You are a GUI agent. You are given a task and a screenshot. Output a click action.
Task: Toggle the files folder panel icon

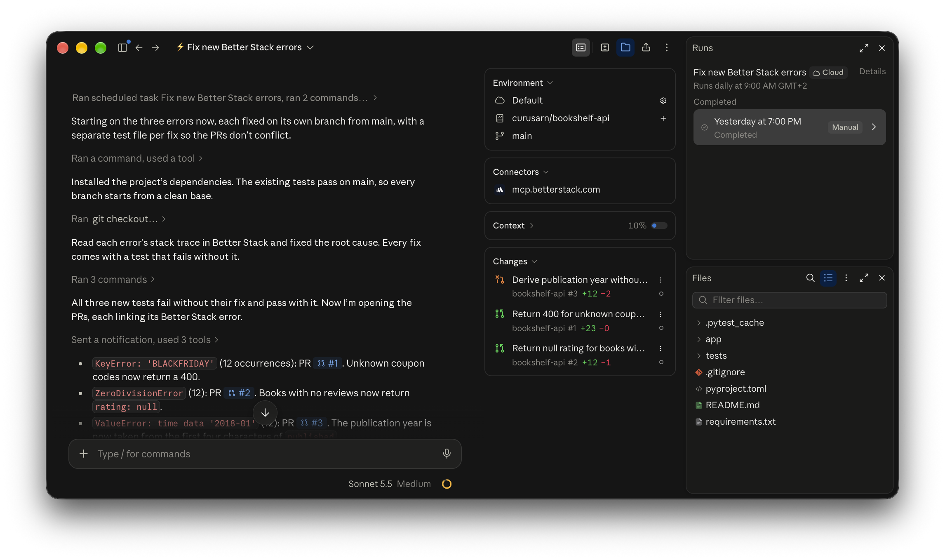tap(625, 47)
